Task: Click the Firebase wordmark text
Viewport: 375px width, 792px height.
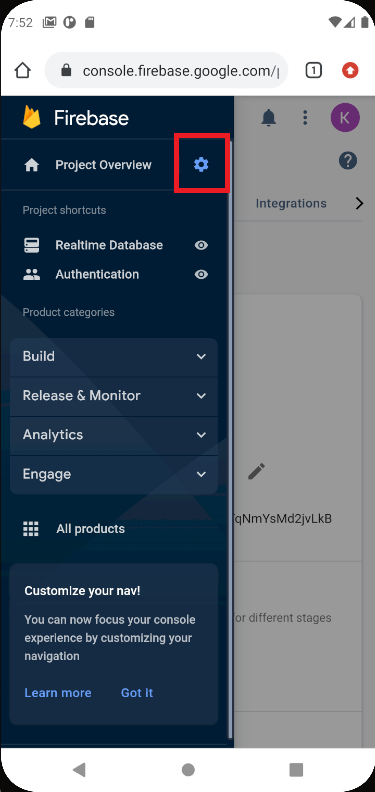Action: (x=91, y=118)
